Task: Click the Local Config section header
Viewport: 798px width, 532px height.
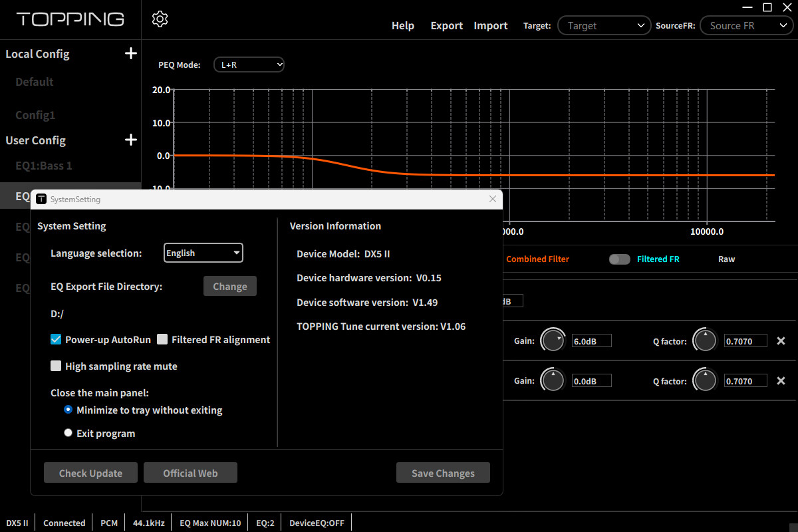Action: (37, 54)
